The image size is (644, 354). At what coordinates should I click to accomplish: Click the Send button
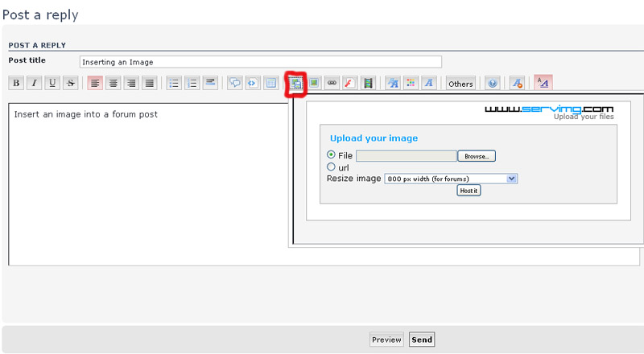(x=422, y=340)
